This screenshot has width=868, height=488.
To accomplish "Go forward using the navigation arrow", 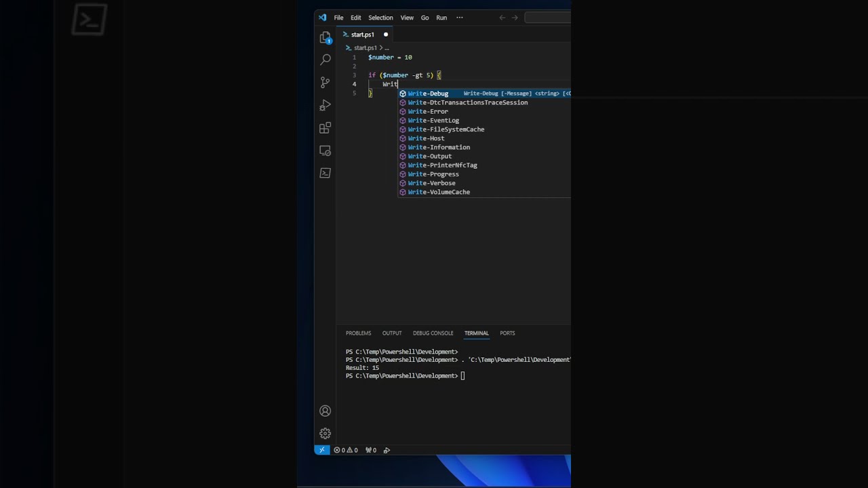I will pos(515,18).
